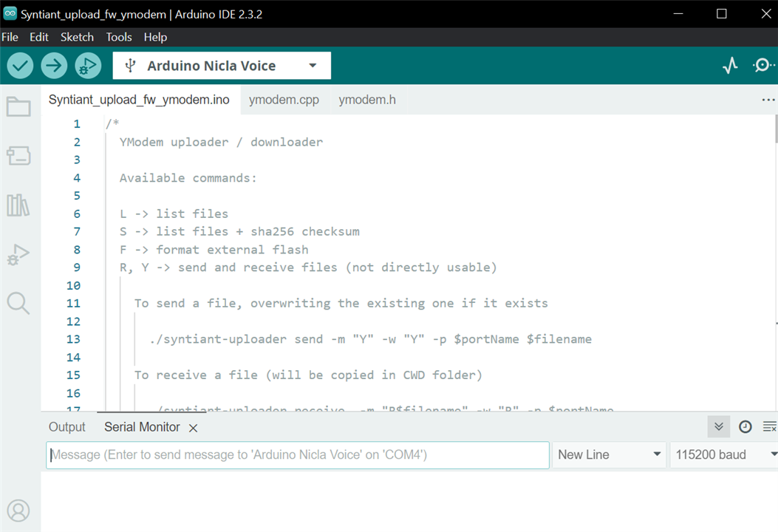Open the editor tabs three-dots menu
The width and height of the screenshot is (778, 532).
768,100
